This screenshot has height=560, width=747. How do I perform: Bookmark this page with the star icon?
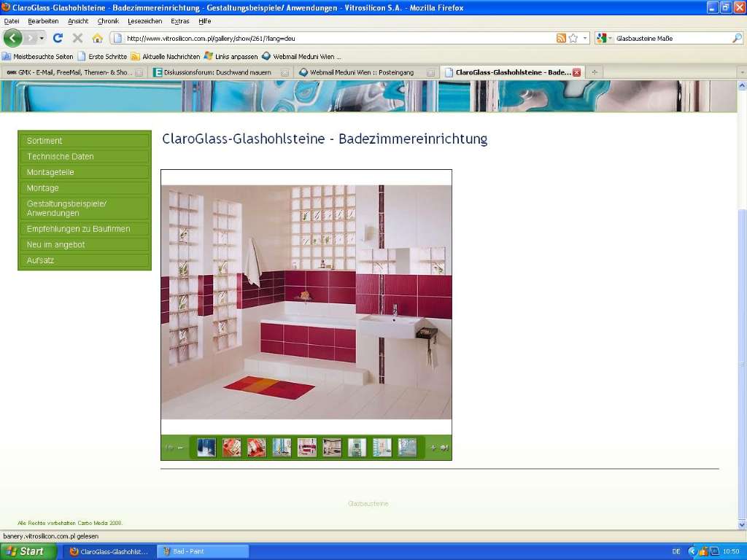573,38
